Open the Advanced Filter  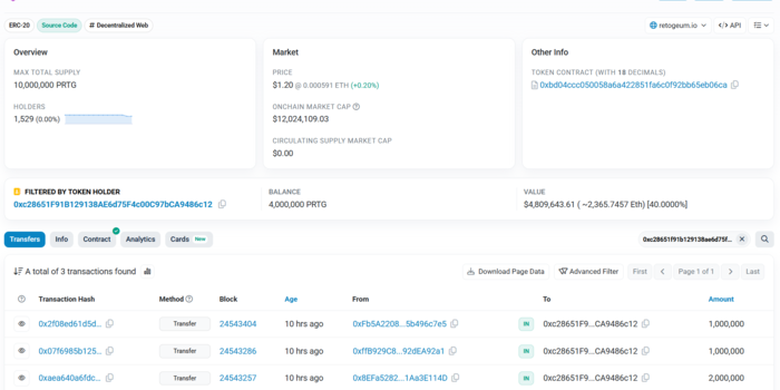(x=588, y=272)
